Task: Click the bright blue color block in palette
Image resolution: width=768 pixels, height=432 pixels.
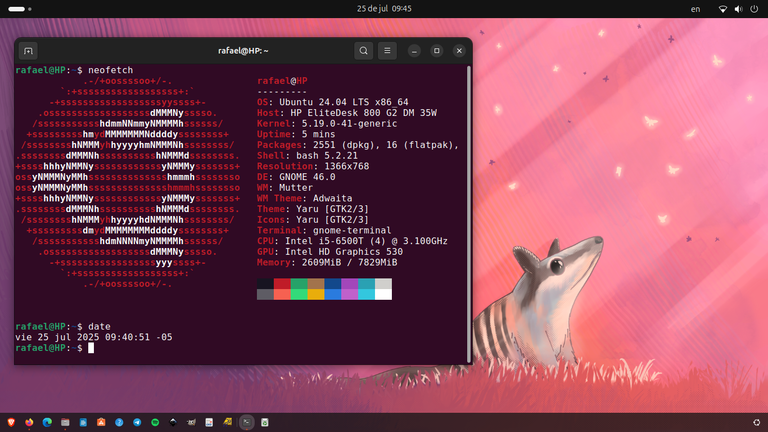Action: (x=333, y=294)
